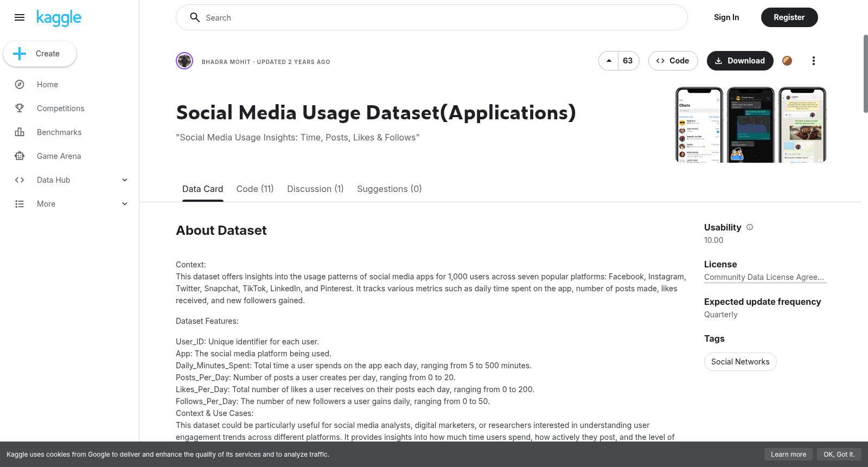Click the plus icon on Create
868x467 pixels.
click(20, 54)
